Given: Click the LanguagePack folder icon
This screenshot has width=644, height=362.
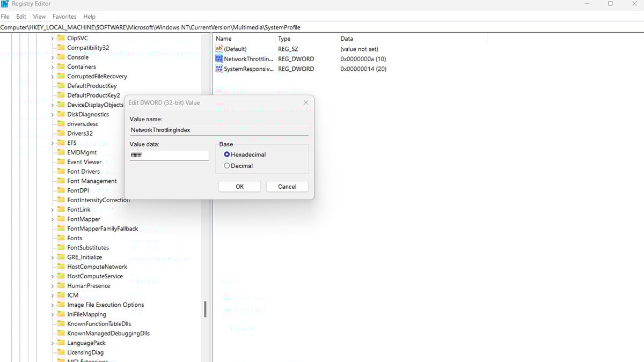Looking at the screenshot, I should coord(61,343).
